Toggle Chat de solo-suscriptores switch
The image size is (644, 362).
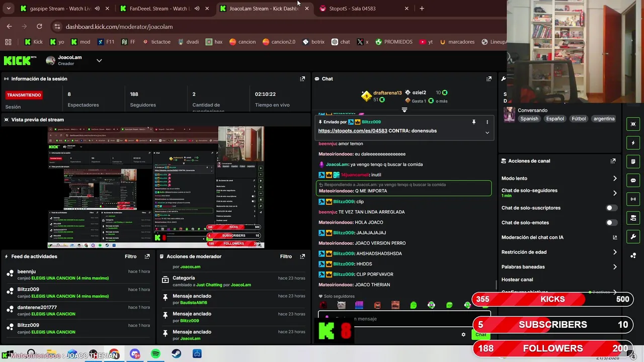click(x=611, y=208)
